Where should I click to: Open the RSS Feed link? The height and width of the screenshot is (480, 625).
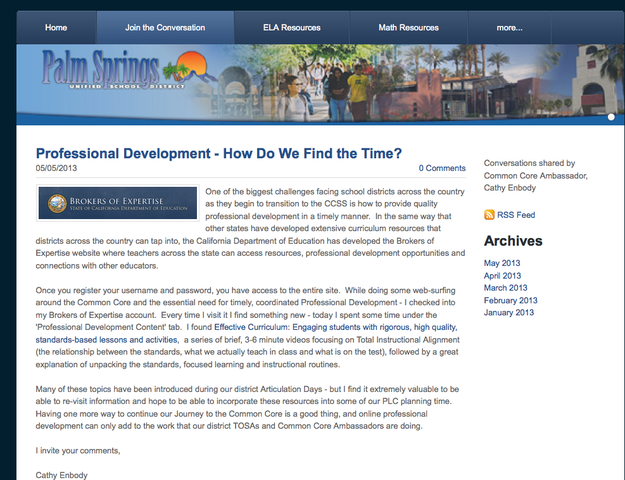click(x=516, y=215)
